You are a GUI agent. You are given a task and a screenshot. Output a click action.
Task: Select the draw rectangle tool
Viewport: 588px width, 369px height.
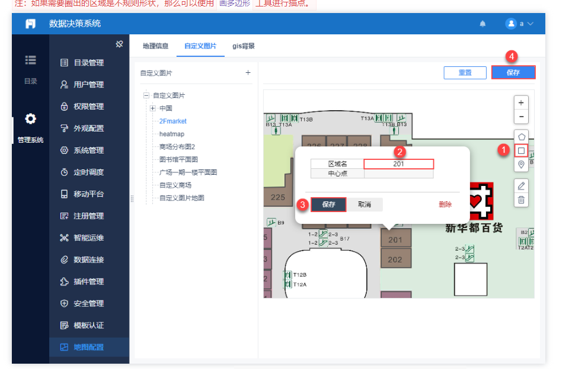(x=521, y=150)
